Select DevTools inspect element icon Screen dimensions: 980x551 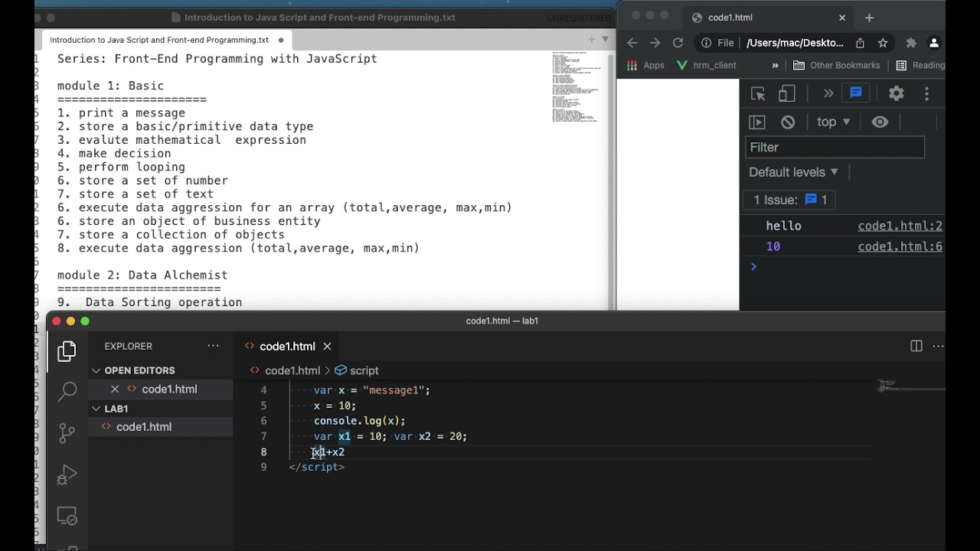[x=758, y=93]
